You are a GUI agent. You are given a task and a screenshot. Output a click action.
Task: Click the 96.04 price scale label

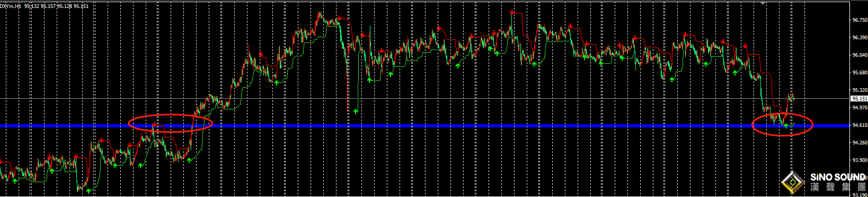click(x=860, y=55)
